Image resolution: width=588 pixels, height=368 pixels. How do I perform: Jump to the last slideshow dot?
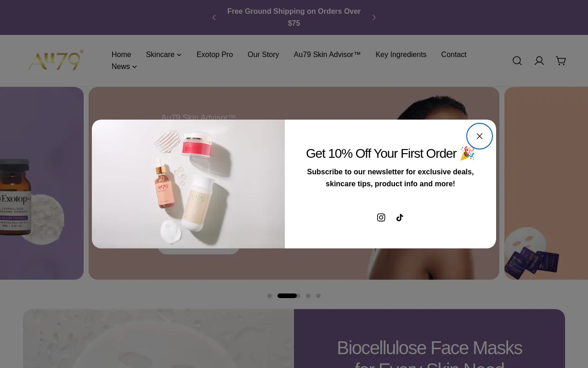(x=318, y=296)
